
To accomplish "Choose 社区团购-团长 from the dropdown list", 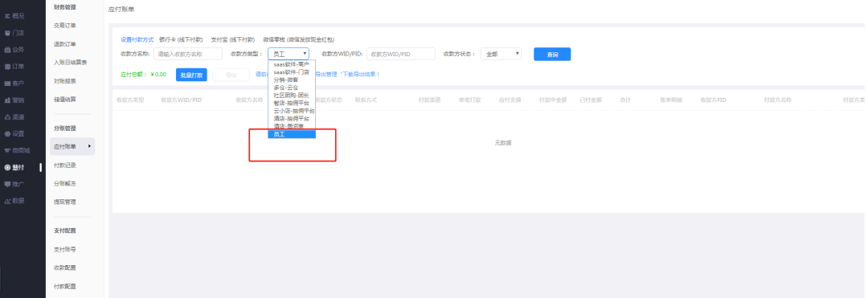I will pyautogui.click(x=291, y=95).
